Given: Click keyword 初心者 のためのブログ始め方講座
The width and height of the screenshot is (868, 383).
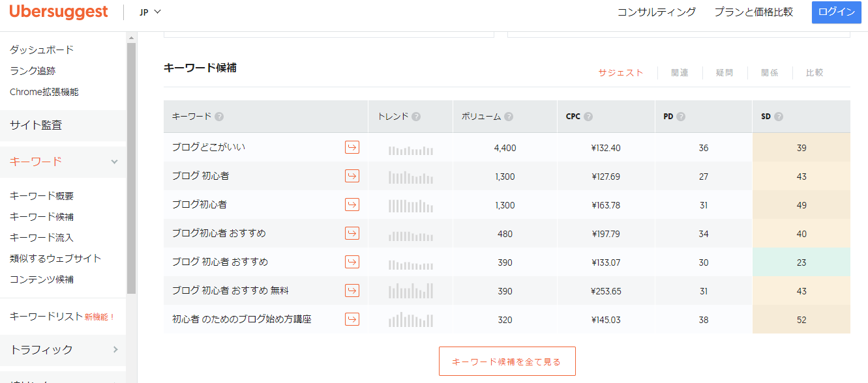Looking at the screenshot, I should [242, 320].
